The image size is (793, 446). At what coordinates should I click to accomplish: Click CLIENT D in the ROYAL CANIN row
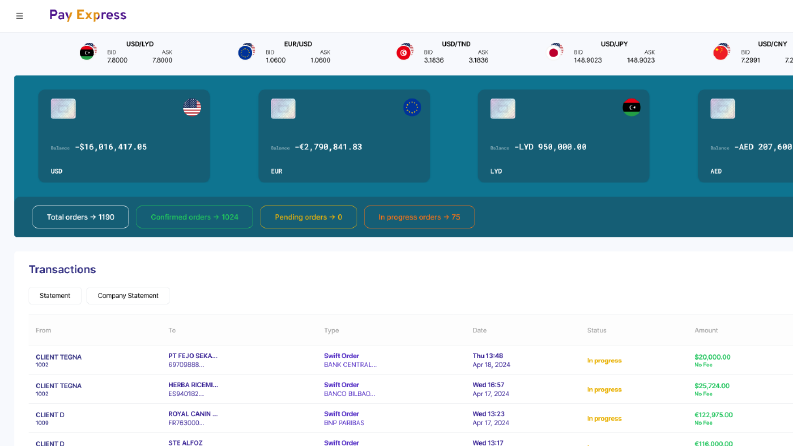click(x=50, y=415)
